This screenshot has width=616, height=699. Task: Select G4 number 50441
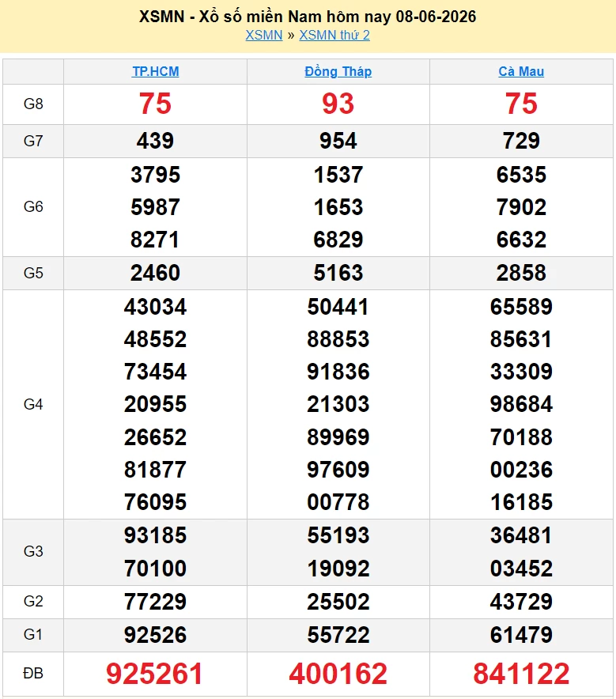click(x=338, y=307)
